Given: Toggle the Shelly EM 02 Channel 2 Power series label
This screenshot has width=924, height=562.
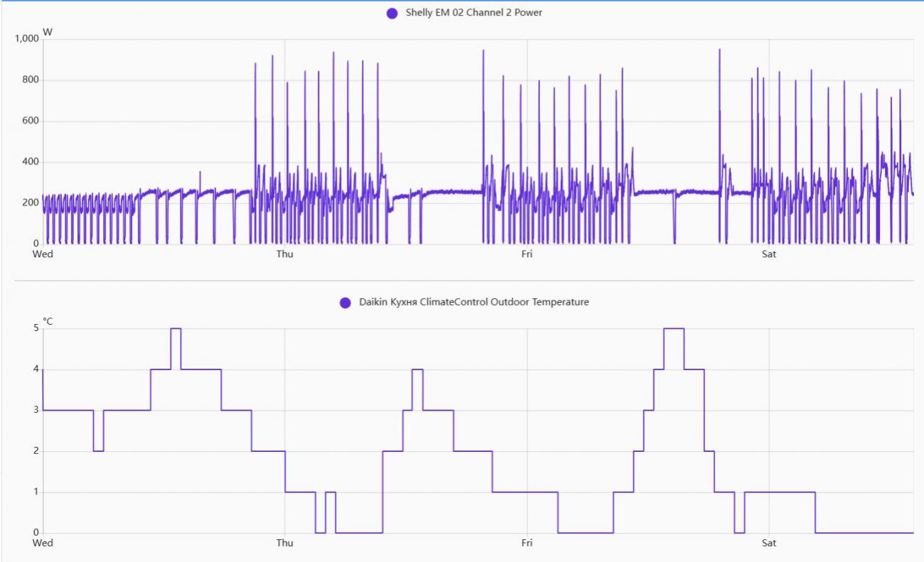Looking at the screenshot, I should tap(473, 13).
